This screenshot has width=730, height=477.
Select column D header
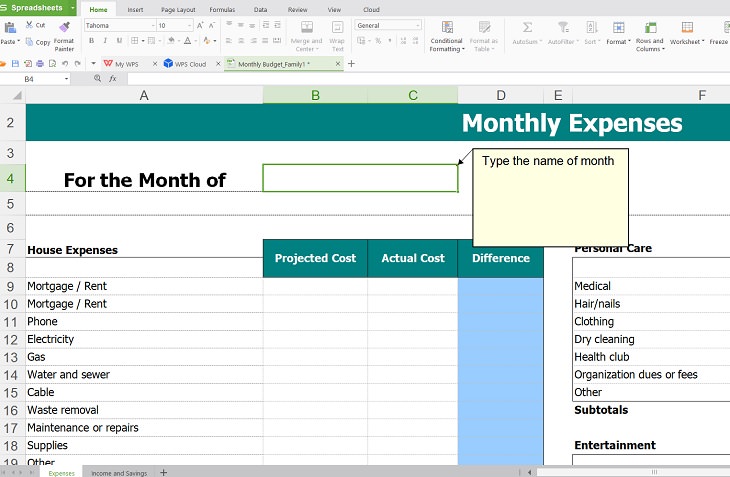click(501, 95)
